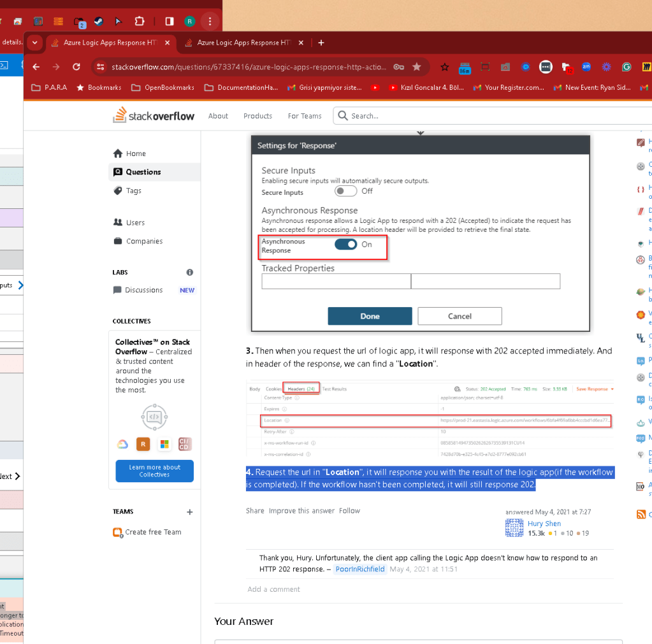The image size is (652, 644).
Task: Open a new tab with plus button
Action: (321, 43)
